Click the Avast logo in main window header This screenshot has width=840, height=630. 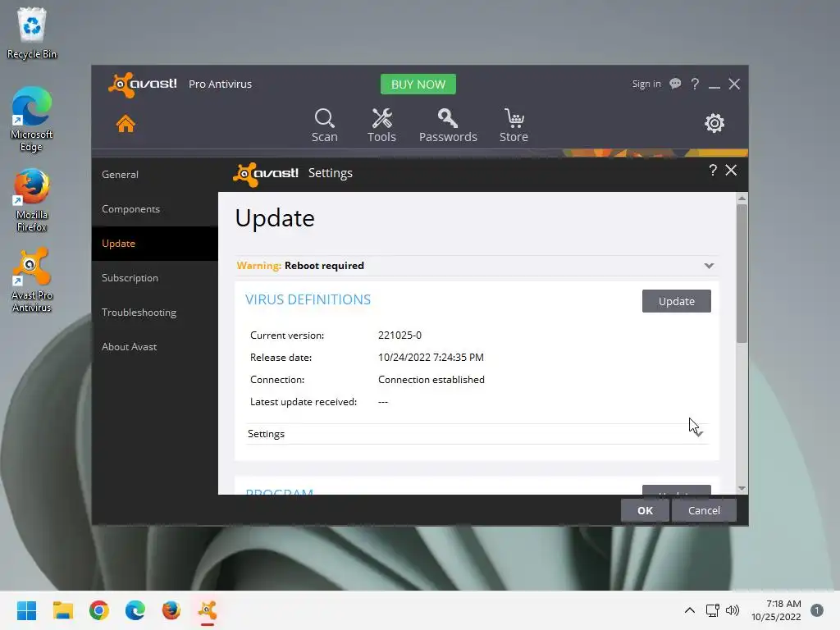tap(143, 84)
